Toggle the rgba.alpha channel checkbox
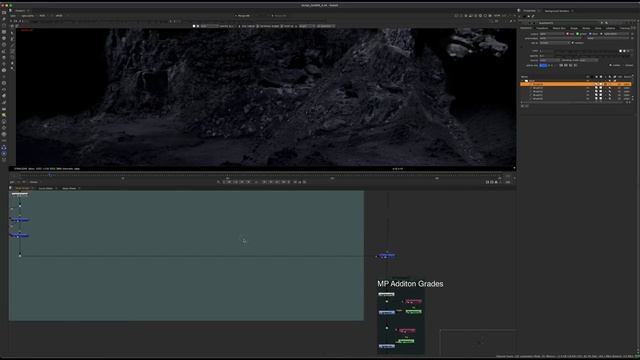The height and width of the screenshot is (360, 640). coord(601,34)
